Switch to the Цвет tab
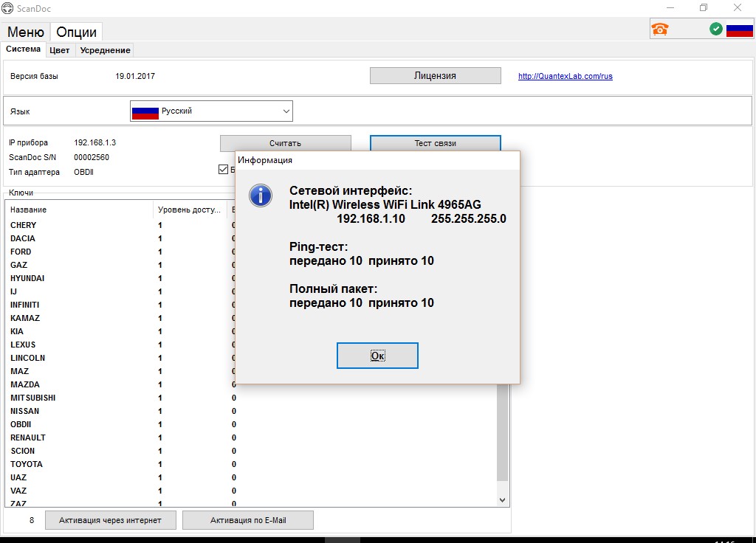This screenshot has width=756, height=543. (x=59, y=50)
